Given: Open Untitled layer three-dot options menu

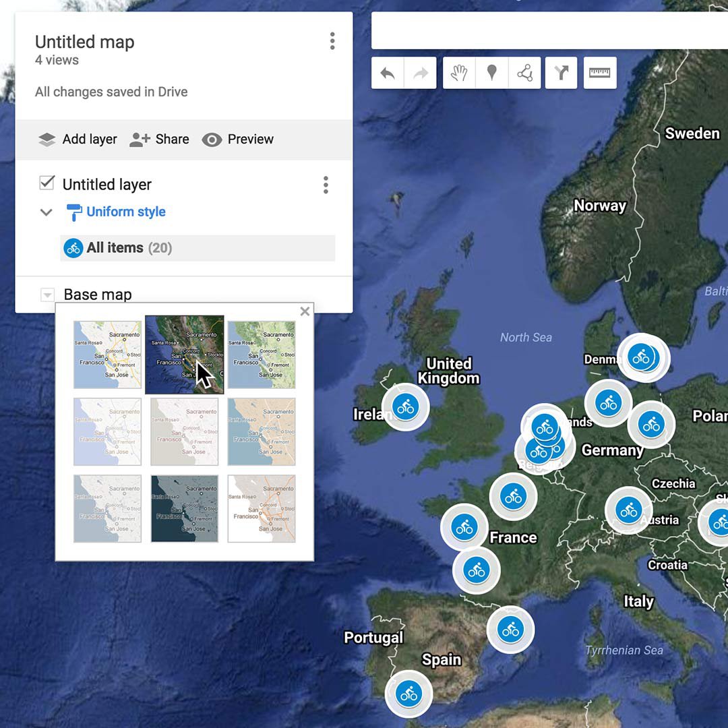Looking at the screenshot, I should (x=326, y=185).
